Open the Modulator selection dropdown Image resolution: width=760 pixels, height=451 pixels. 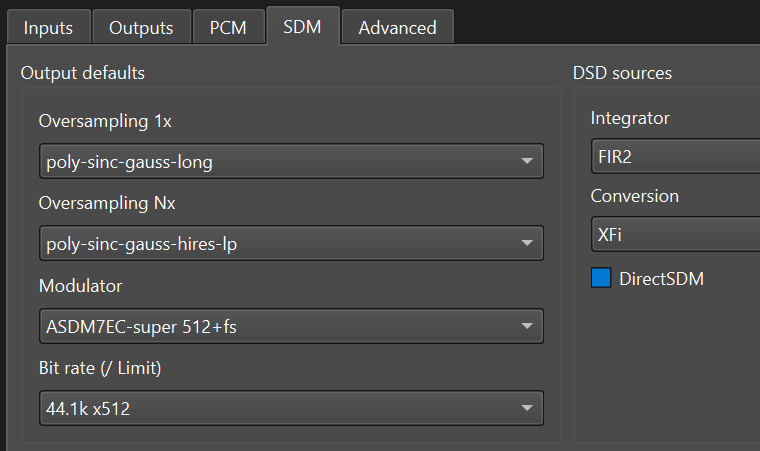291,325
